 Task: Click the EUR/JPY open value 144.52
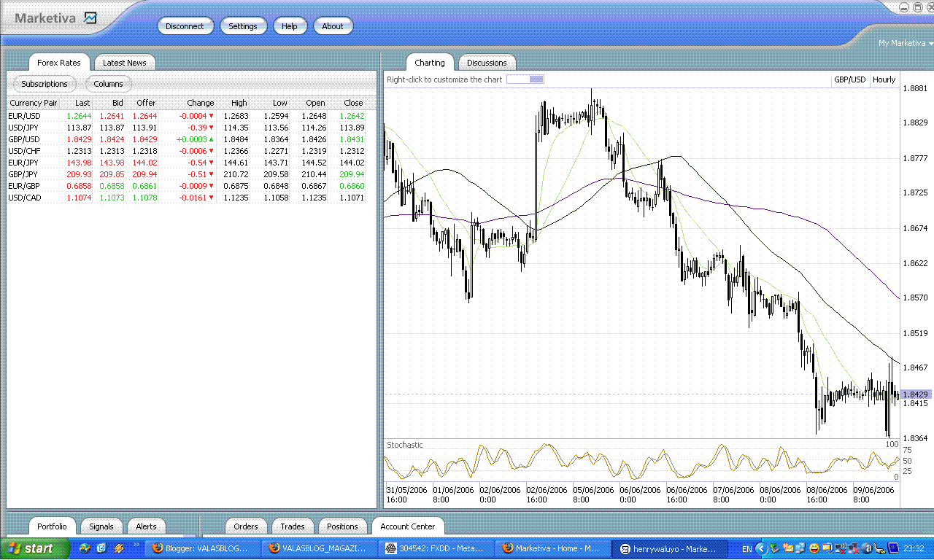coord(314,162)
